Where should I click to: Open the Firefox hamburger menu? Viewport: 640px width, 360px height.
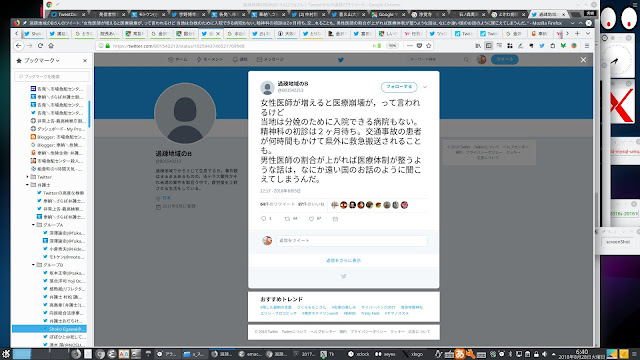pos(587,46)
